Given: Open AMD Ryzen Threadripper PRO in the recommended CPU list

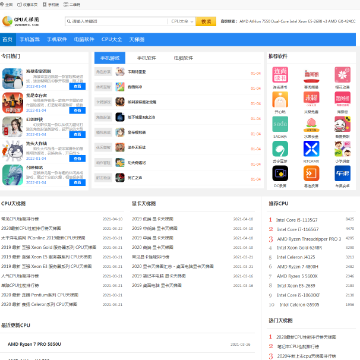Looking at the screenshot, I should (309, 239).
